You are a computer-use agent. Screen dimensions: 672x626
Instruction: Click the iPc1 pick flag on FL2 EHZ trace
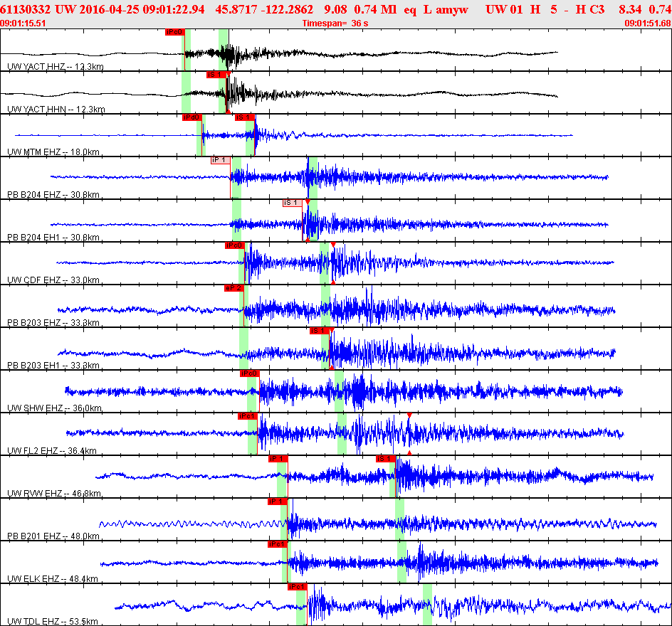point(248,416)
